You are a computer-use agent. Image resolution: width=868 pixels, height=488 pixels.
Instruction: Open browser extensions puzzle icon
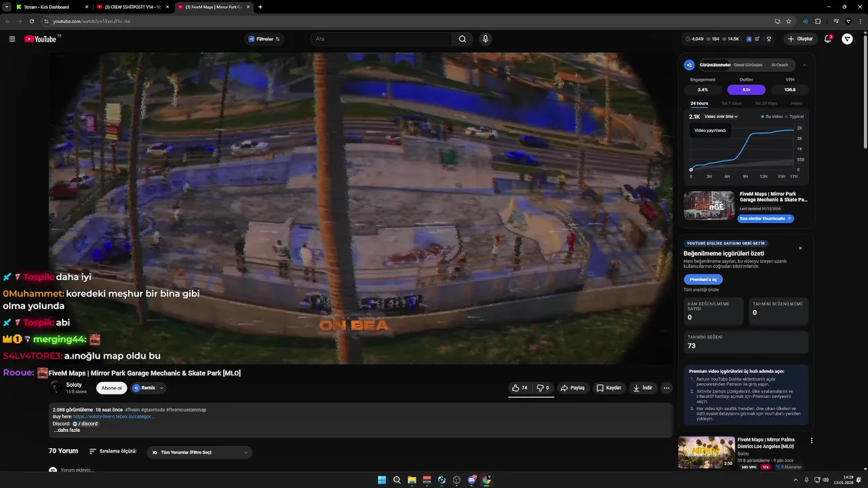coord(818,21)
